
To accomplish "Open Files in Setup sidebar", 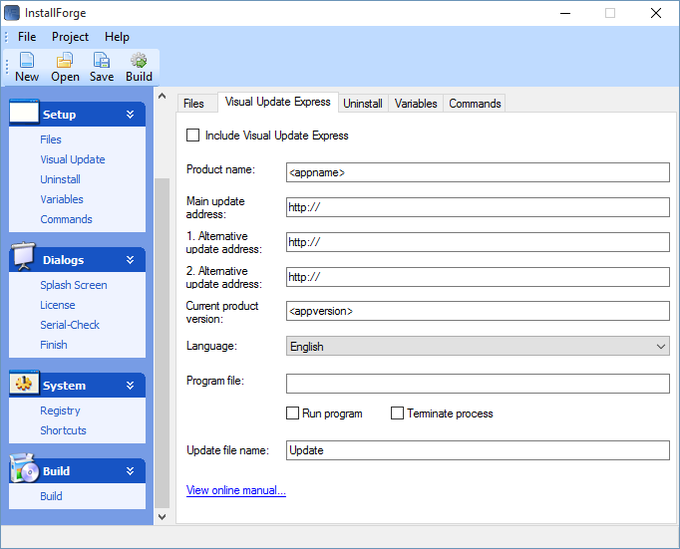I will coord(51,140).
